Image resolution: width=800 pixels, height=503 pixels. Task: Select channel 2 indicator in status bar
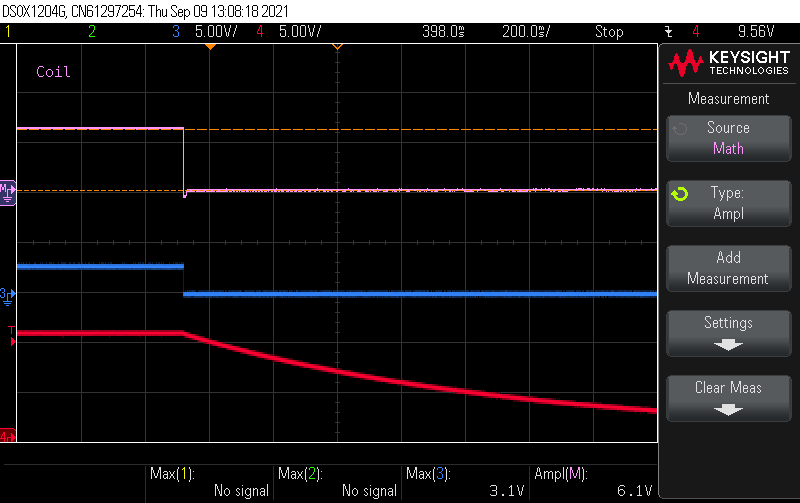coord(92,32)
